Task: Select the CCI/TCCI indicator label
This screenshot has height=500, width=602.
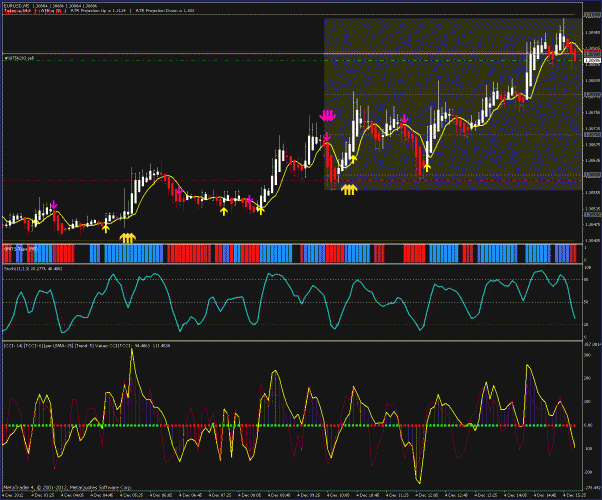Action: point(87,346)
